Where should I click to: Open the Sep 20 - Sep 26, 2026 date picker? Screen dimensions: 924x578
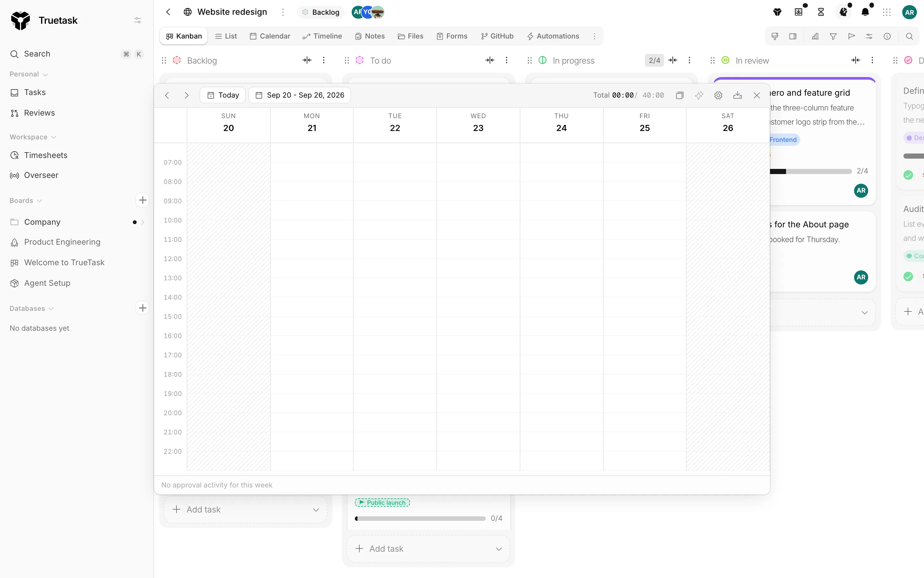click(300, 95)
